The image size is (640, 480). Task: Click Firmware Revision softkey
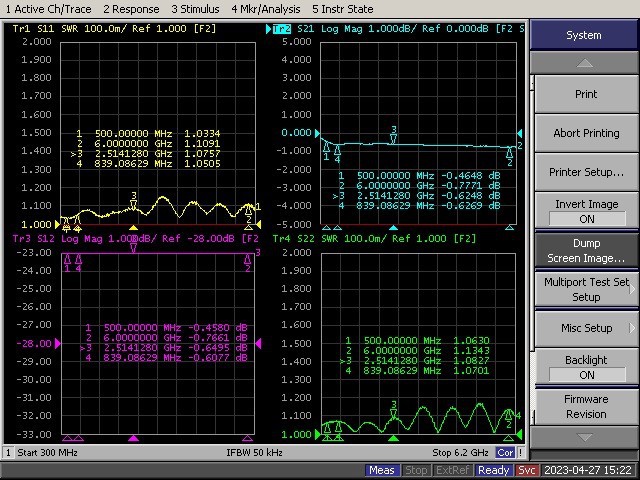pos(586,406)
